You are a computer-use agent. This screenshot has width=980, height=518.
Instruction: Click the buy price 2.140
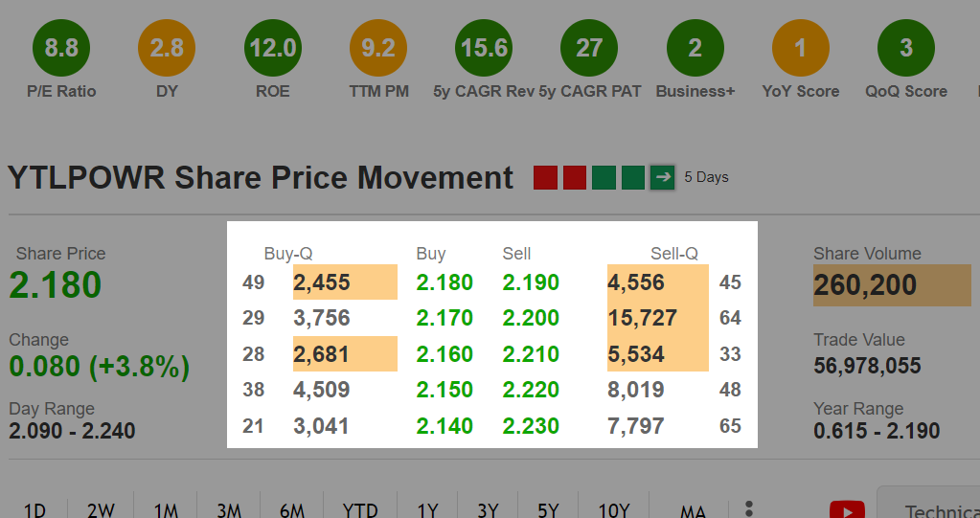pyautogui.click(x=444, y=426)
